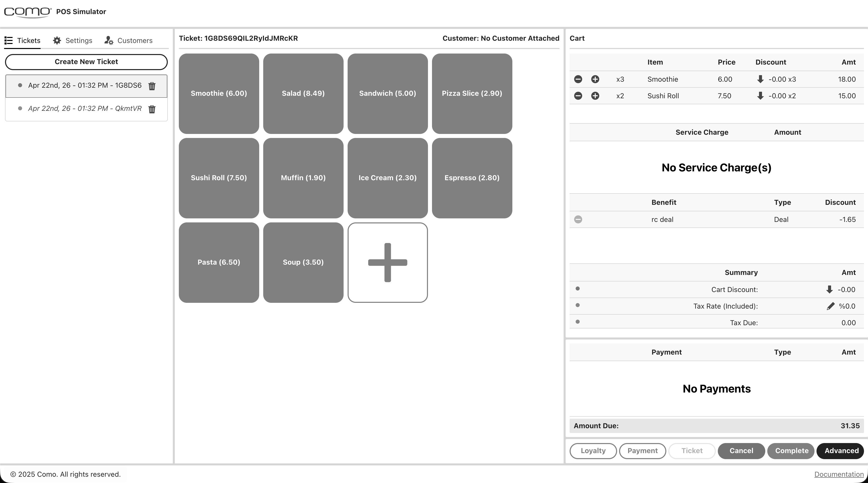
Task: Add a Smoothie (6.00) to the cart
Action: [219, 94]
